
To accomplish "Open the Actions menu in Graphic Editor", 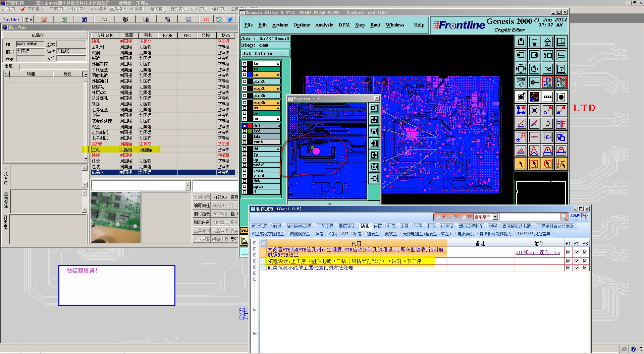I will pos(280,25).
